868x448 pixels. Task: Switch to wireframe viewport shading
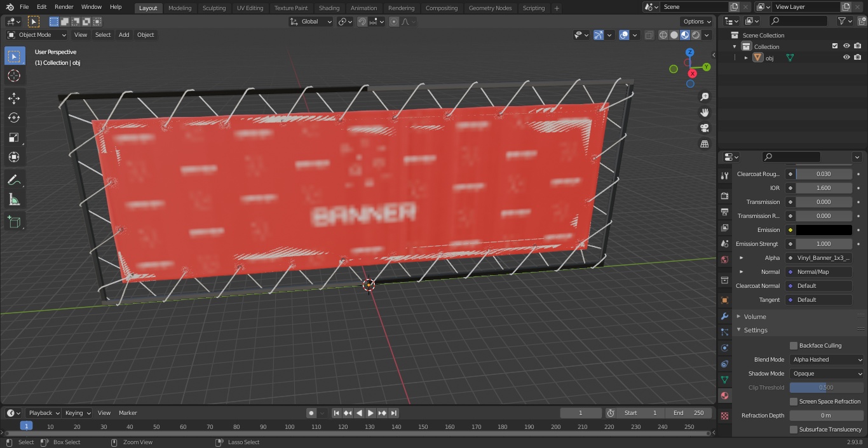pyautogui.click(x=663, y=35)
